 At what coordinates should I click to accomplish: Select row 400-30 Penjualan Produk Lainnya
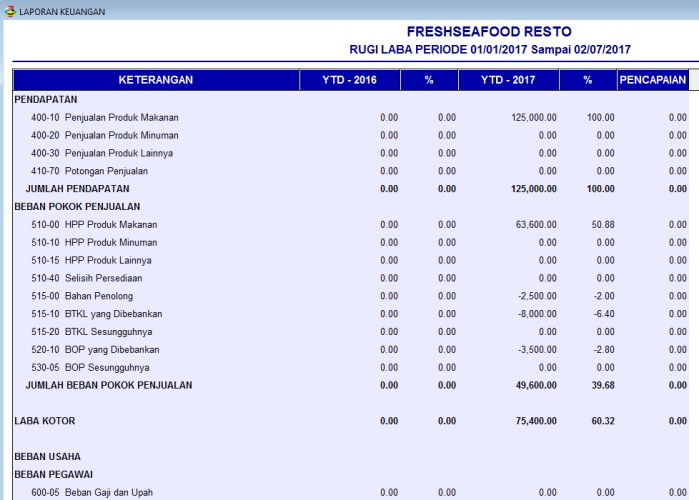pyautogui.click(x=351, y=153)
